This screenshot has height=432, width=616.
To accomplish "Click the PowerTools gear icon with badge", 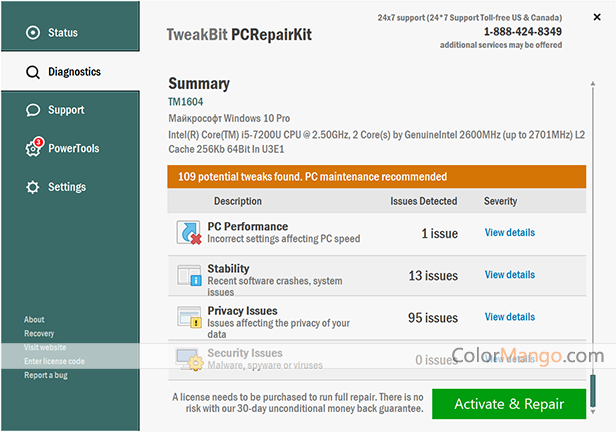I will tap(34, 148).
